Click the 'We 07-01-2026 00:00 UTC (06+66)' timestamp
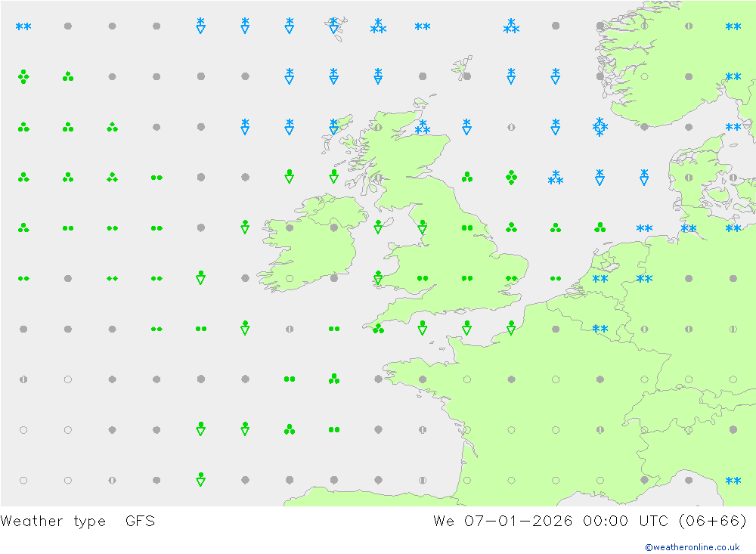This screenshot has height=554, width=756. point(590,521)
